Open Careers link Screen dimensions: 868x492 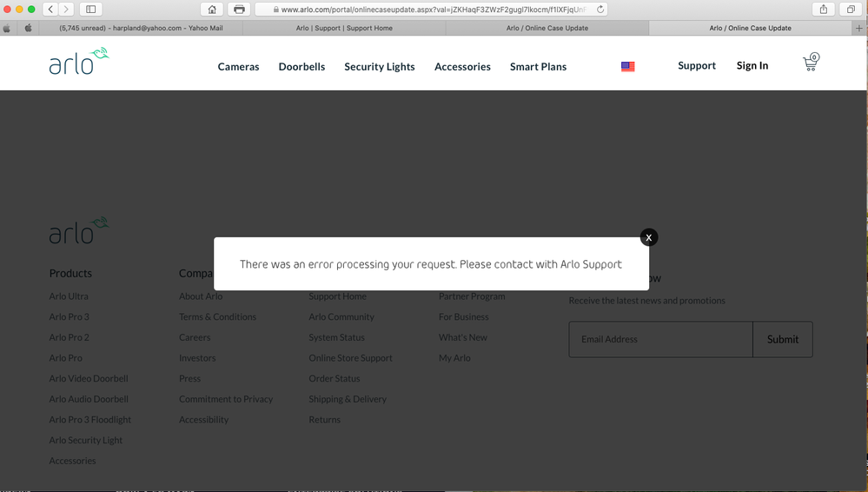pos(195,337)
